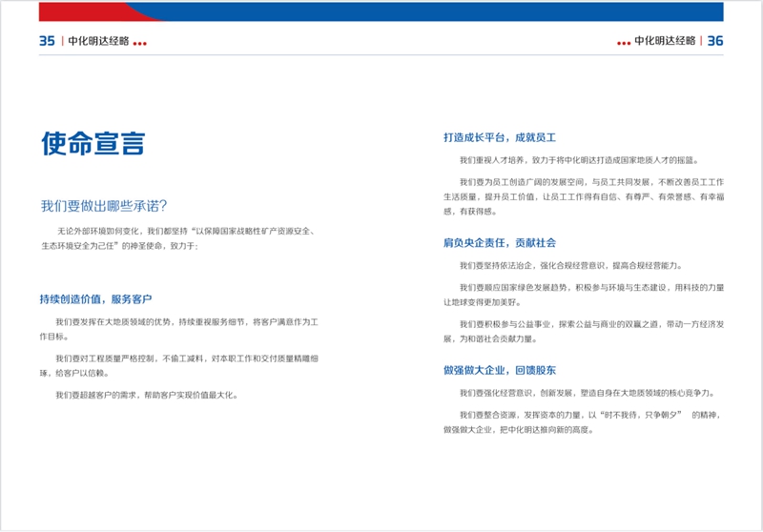Viewport: 763px width, 532px height.
Task: Click paragraph starting 我们要对工程质量严格控制
Action: (x=179, y=366)
